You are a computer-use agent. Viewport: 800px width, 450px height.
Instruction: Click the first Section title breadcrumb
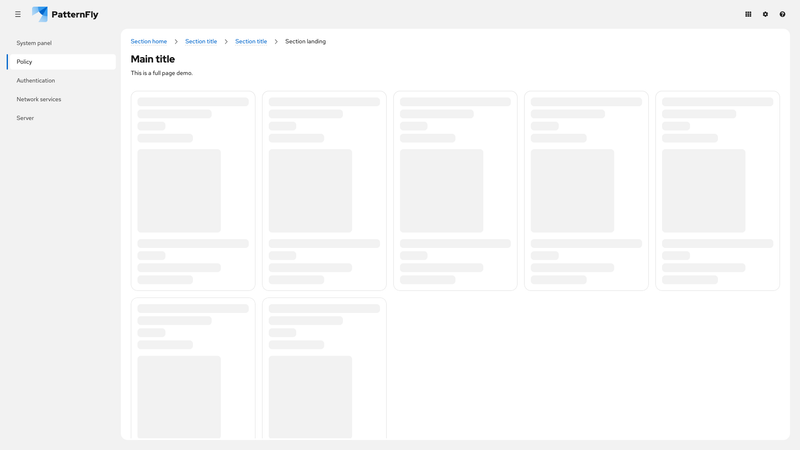pyautogui.click(x=201, y=41)
